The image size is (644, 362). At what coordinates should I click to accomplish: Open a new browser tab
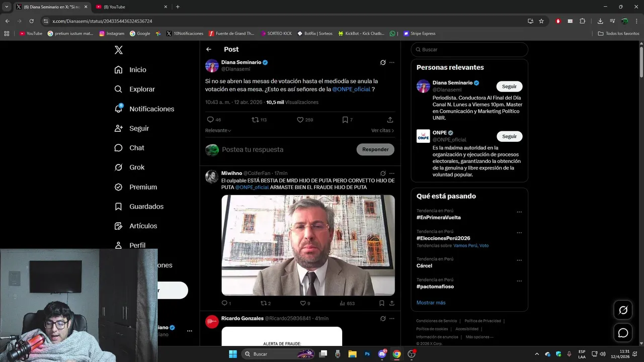click(178, 7)
